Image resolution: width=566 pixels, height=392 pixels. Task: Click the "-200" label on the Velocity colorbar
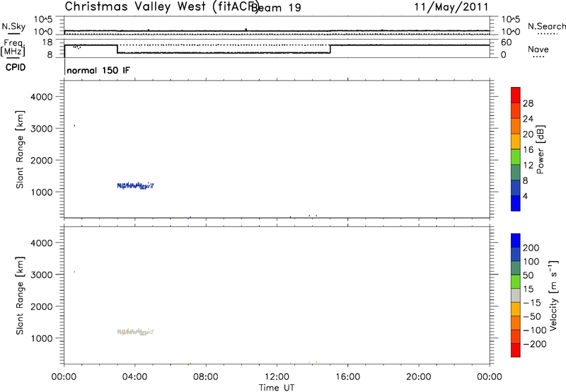pyautogui.click(x=535, y=344)
